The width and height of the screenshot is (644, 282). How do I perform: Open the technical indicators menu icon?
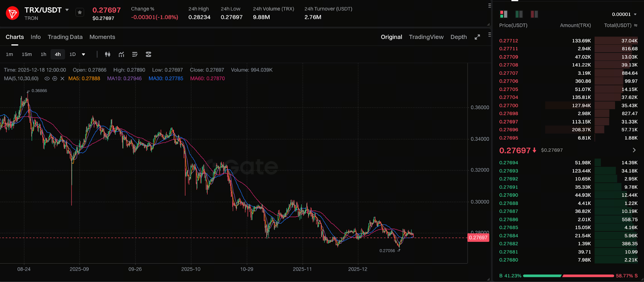[x=121, y=54]
